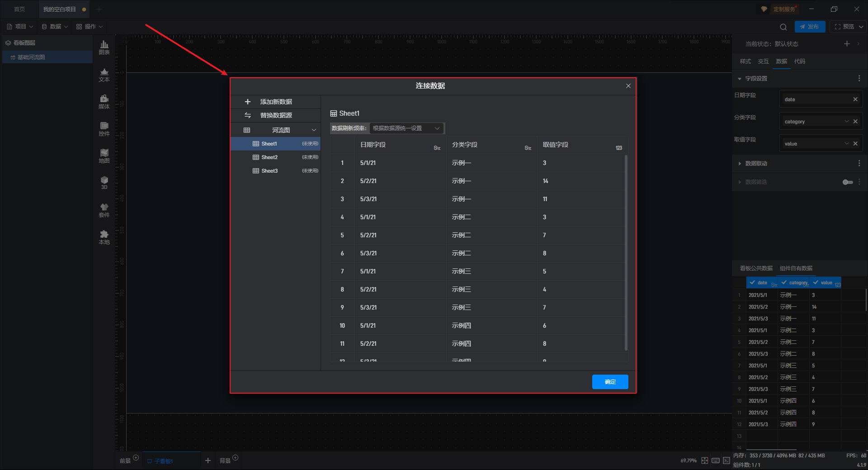Click the 确定 confirm button
The width and height of the screenshot is (868, 470).
pyautogui.click(x=610, y=382)
